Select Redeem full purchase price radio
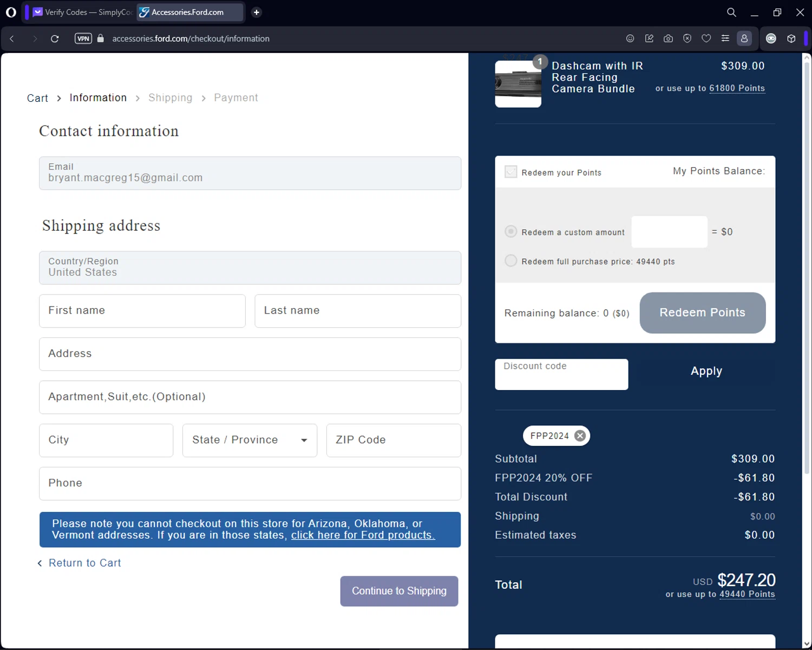This screenshot has width=812, height=650. (510, 261)
